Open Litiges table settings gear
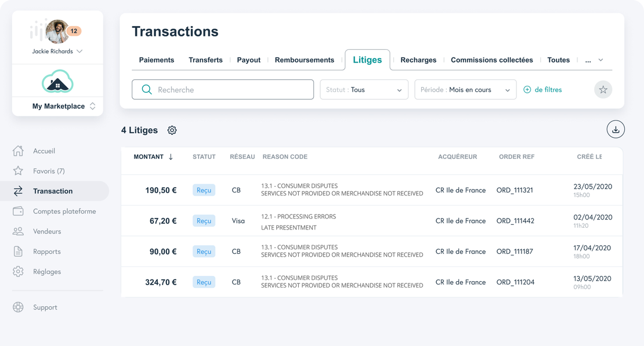The height and width of the screenshot is (346, 644). (x=172, y=130)
